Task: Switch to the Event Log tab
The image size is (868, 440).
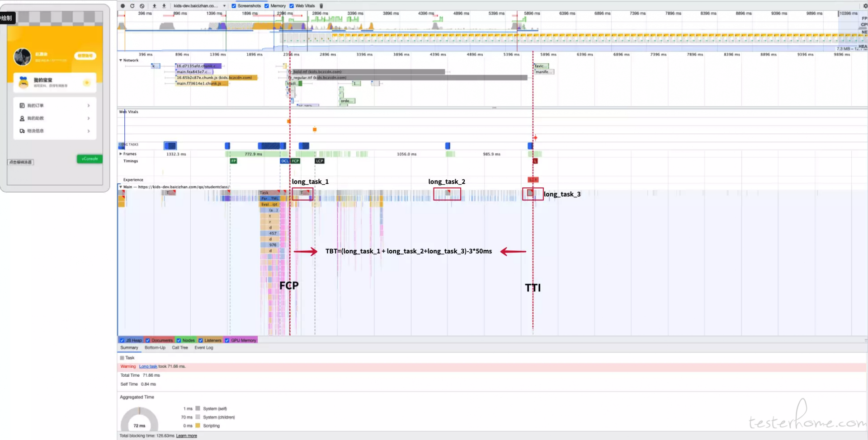Action: pyautogui.click(x=204, y=347)
